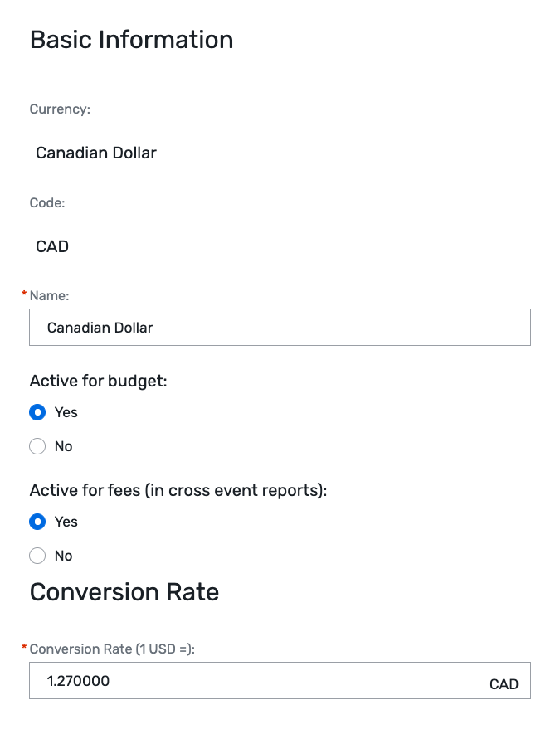Click the CAD code value
The image size is (560, 729).
[x=51, y=246]
